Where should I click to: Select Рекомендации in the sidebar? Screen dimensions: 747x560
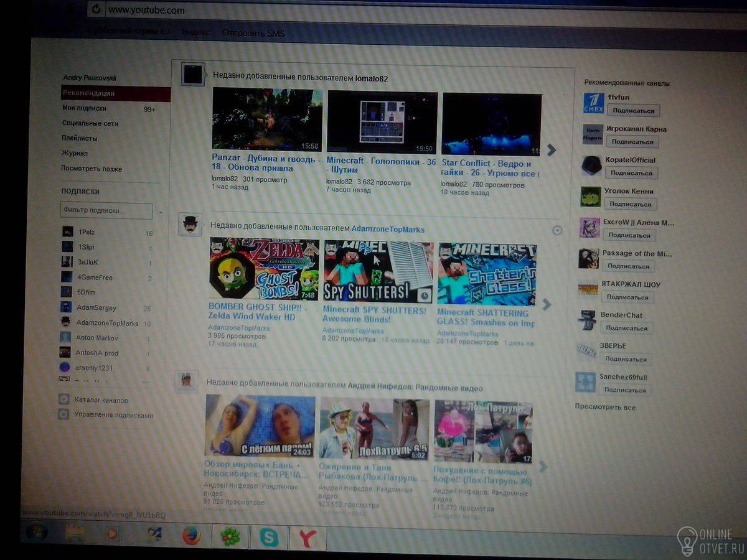tap(116, 93)
